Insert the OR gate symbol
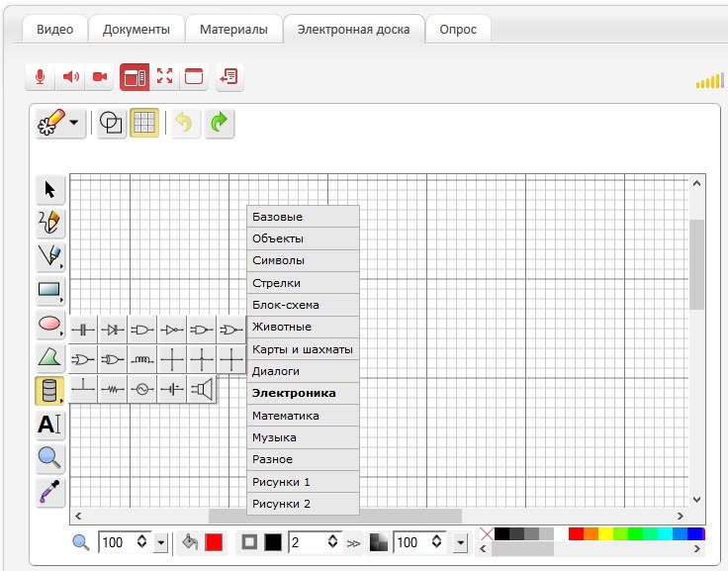The width and height of the screenshot is (728, 571). (x=83, y=359)
